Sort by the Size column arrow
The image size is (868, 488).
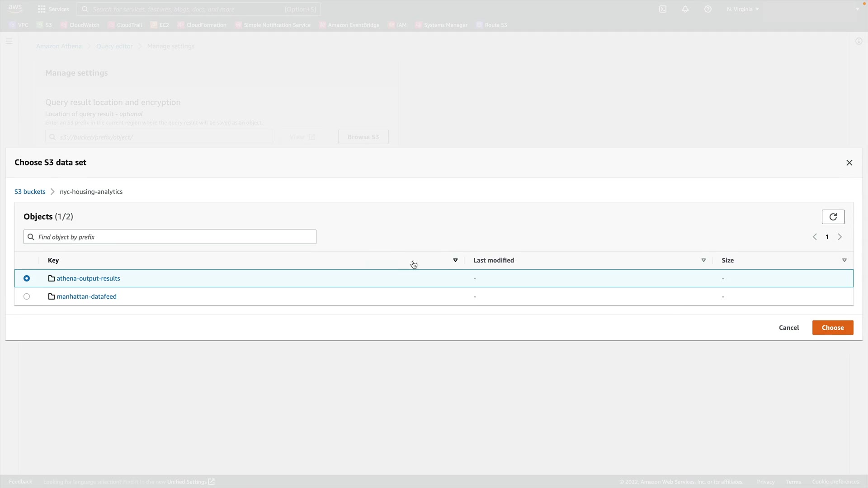pos(844,260)
